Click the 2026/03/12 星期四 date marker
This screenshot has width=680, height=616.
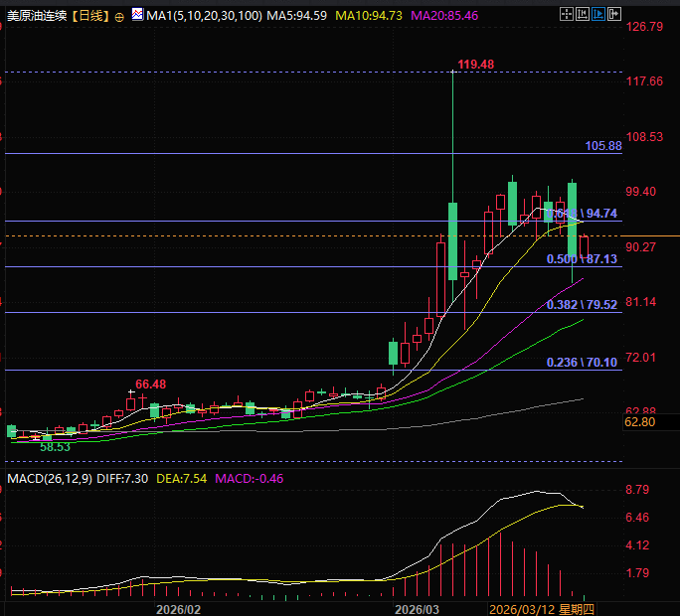pos(542,609)
